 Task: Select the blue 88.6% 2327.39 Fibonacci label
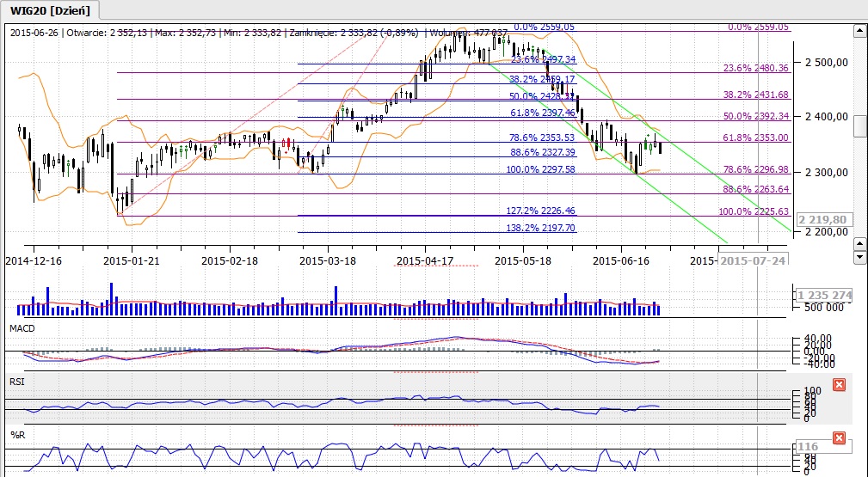point(542,151)
